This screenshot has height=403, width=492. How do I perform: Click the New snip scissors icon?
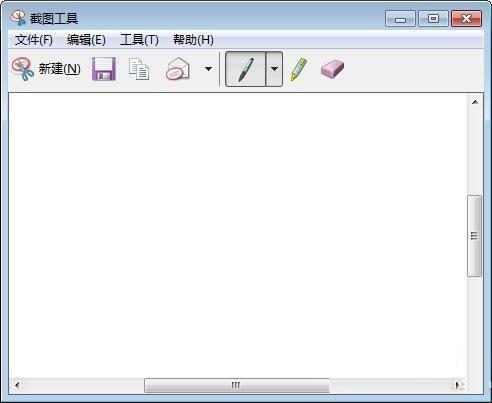[23, 69]
